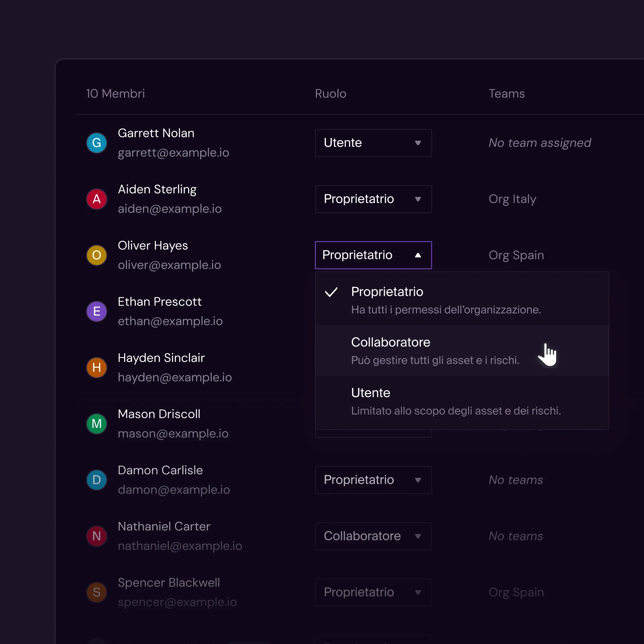The image size is (644, 644).
Task: Click Damon Carlisle's blue D avatar
Action: pos(97,480)
